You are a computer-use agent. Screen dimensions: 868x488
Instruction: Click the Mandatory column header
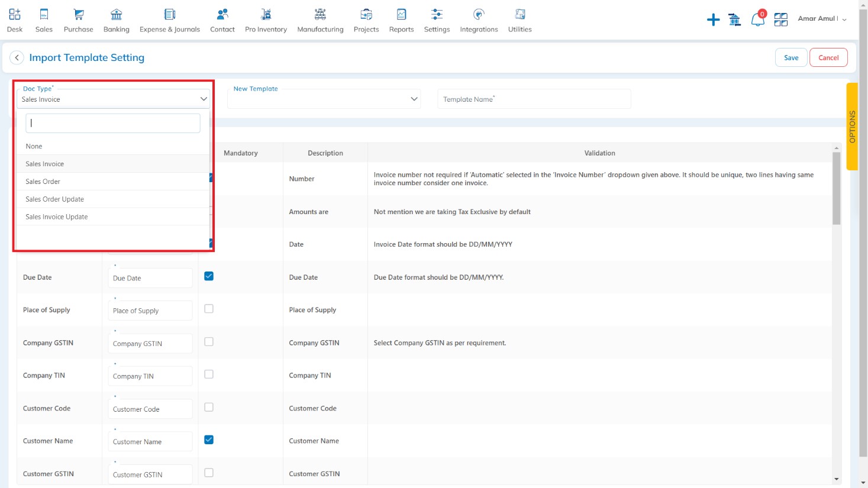pos(241,153)
